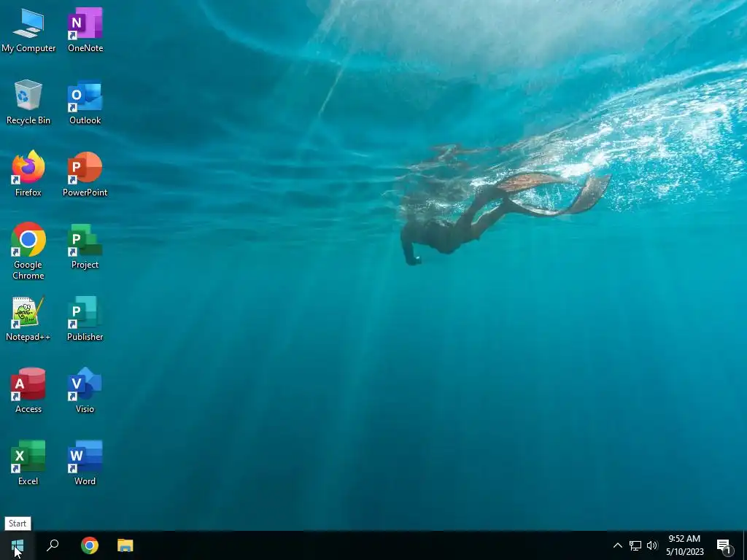747x560 pixels.
Task: Select the Word desktop shortcut
Action: (x=85, y=463)
